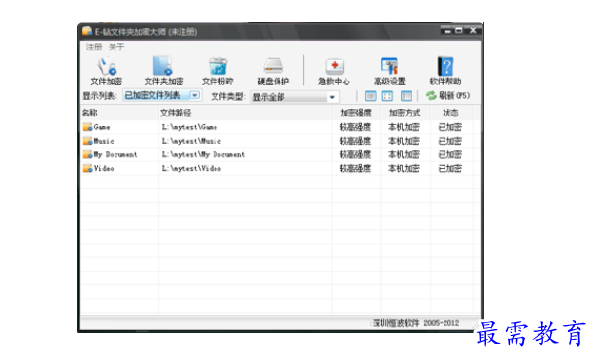Open the 文件夹加密 folder encryption tool
The width and height of the screenshot is (594, 364).
[x=164, y=71]
